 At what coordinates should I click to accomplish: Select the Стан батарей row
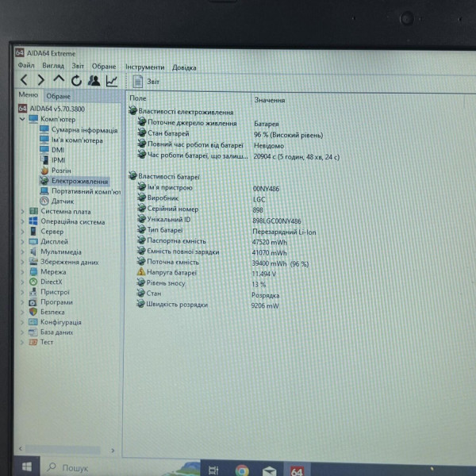(x=168, y=133)
